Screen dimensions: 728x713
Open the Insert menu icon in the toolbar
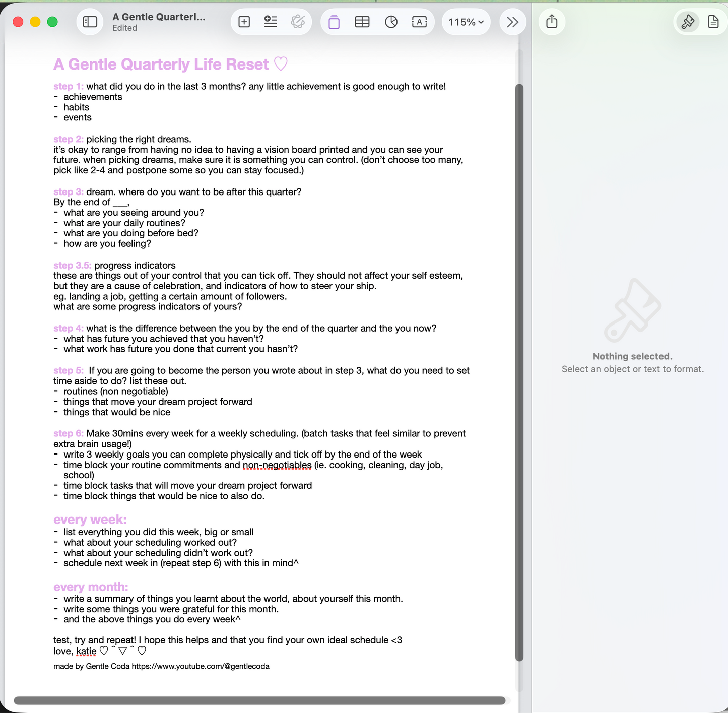pos(271,22)
